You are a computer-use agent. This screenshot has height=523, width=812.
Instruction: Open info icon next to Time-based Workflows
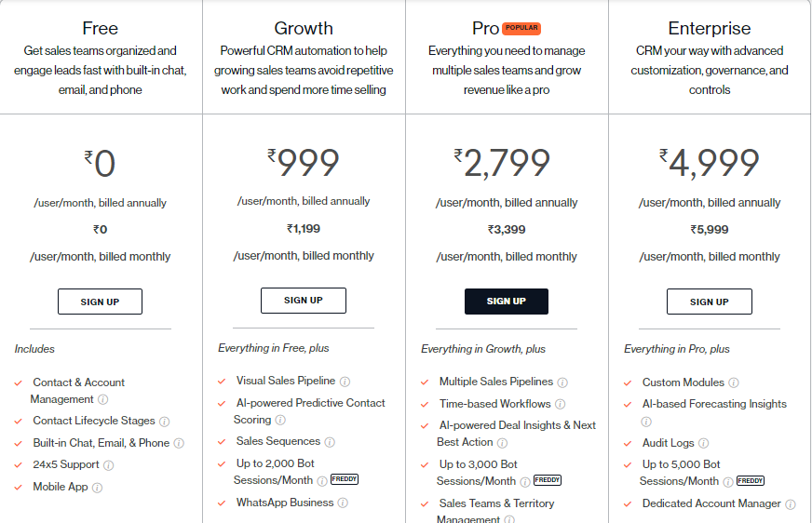(561, 405)
